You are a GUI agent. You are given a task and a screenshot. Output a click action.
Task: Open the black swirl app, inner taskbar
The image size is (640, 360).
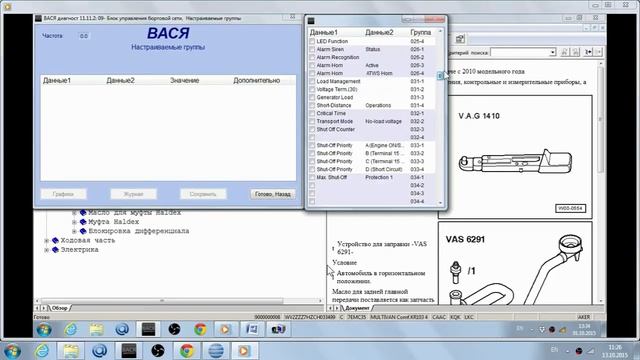point(174,329)
